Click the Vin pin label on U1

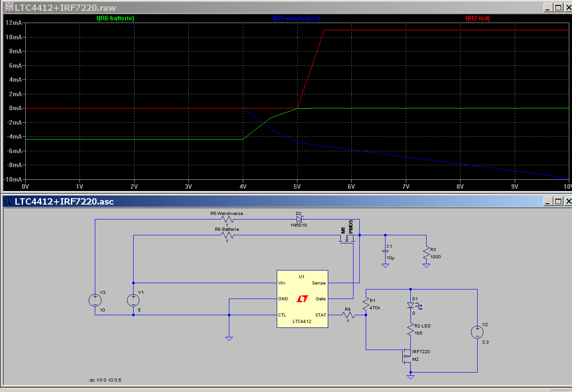coord(282,283)
